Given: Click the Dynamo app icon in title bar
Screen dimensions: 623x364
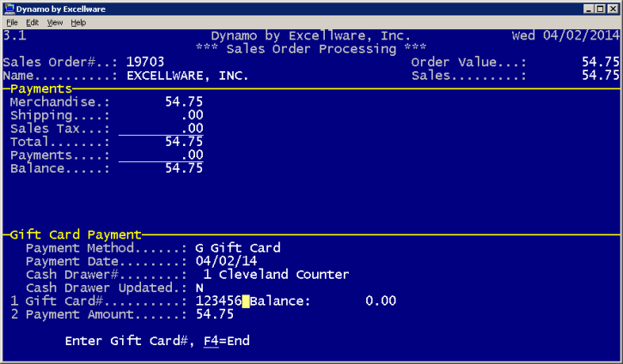Looking at the screenshot, I should [9, 9].
